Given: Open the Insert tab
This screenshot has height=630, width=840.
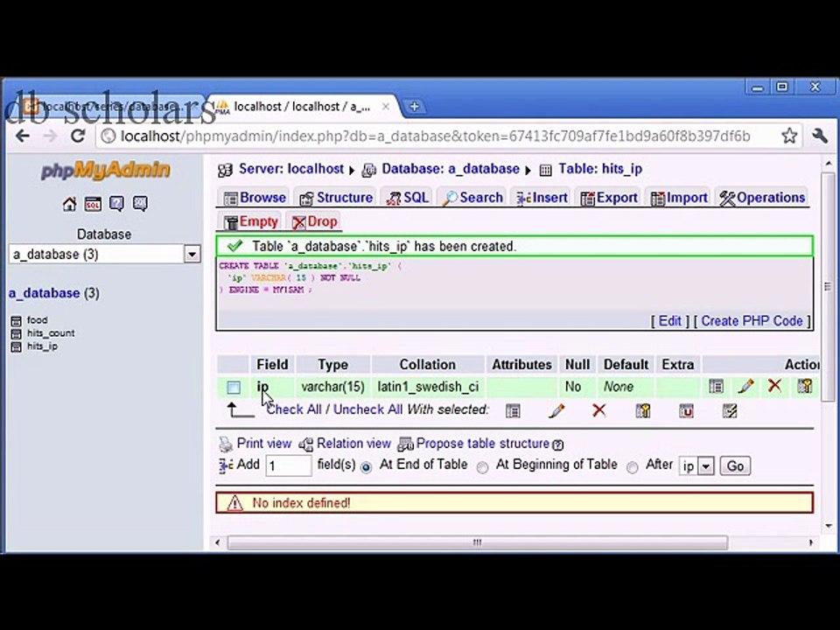Looking at the screenshot, I should (542, 198).
